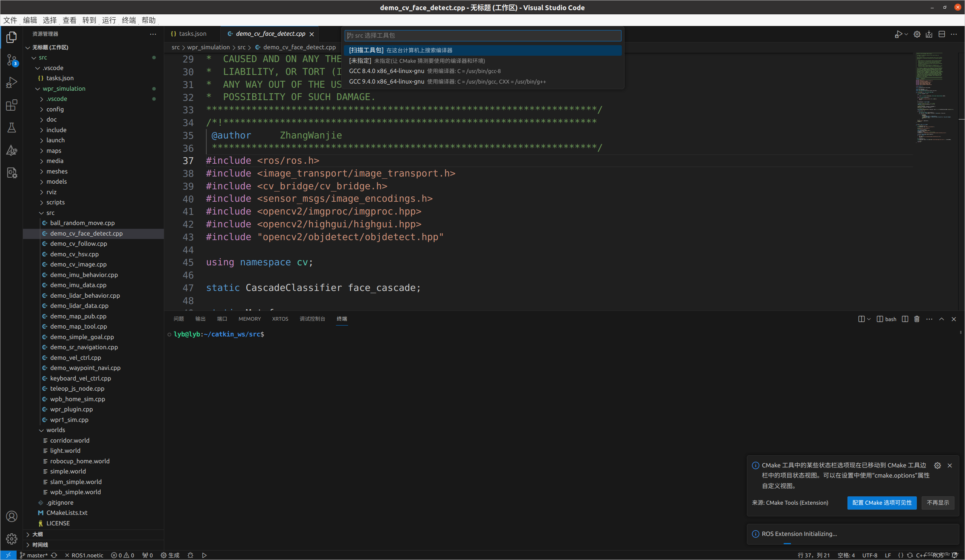This screenshot has width=965, height=560.
Task: Open the Extensions view
Action: 11,105
